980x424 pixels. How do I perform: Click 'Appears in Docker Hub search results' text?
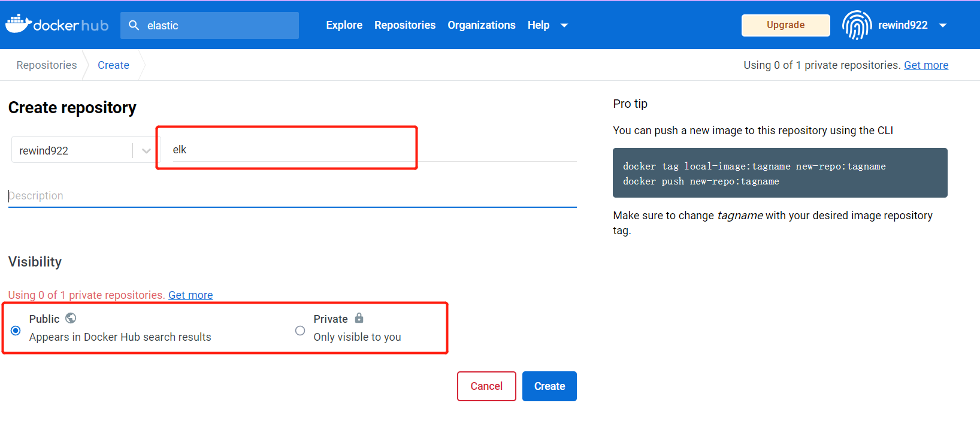120,337
